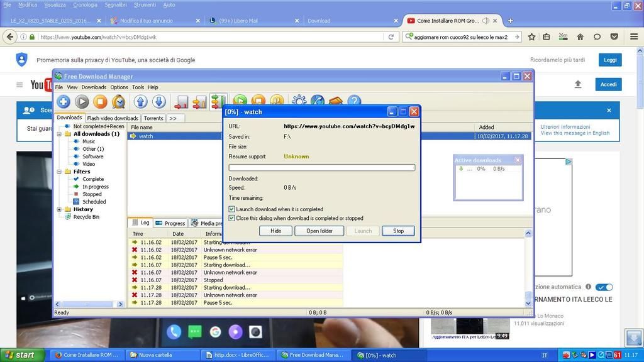Click the green Start all downloads icon
This screenshot has height=362, width=644.
click(x=240, y=100)
